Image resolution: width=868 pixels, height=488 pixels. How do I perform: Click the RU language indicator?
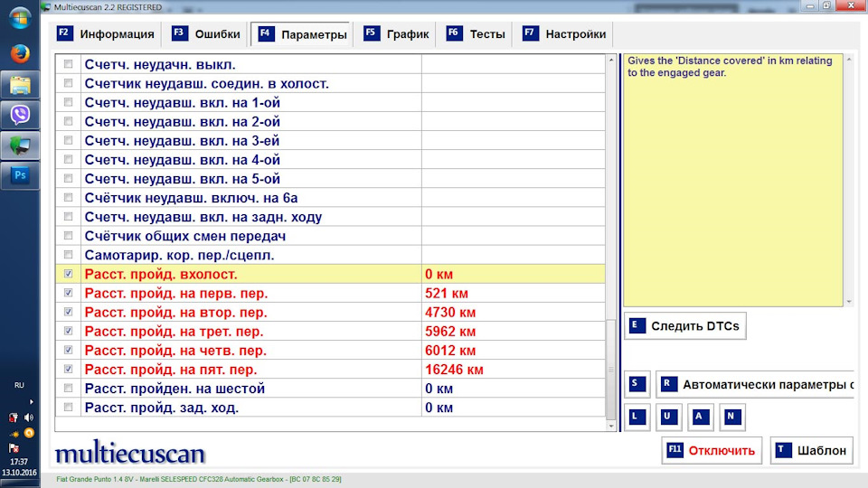19,385
